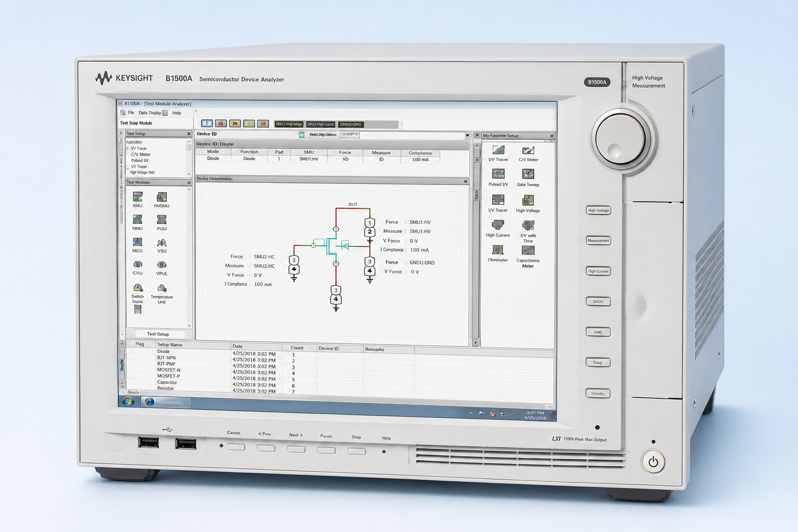The width and height of the screenshot is (798, 532).
Task: Click the GNDU front-panel key
Action: click(x=598, y=301)
